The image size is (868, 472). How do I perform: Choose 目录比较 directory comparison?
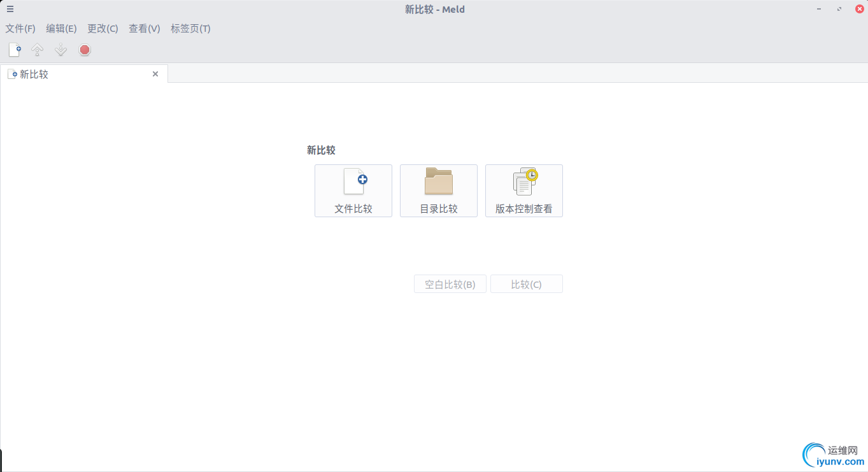439,190
